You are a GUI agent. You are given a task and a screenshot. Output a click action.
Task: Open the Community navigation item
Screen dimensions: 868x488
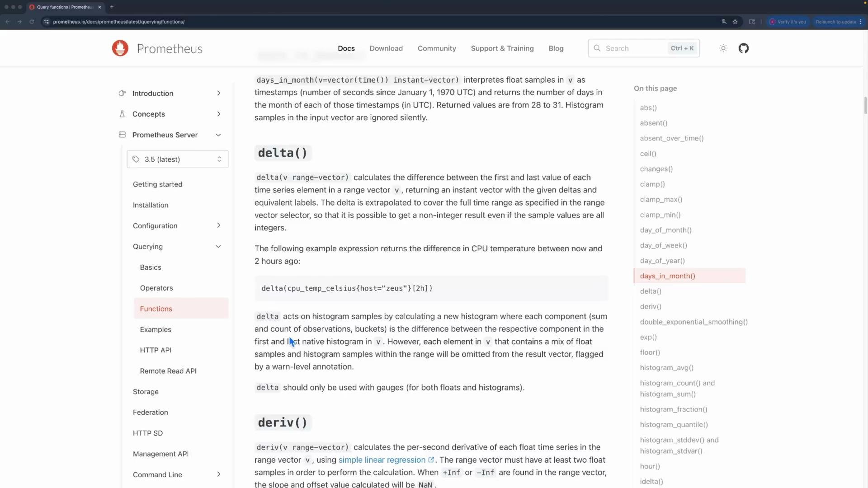click(437, 48)
